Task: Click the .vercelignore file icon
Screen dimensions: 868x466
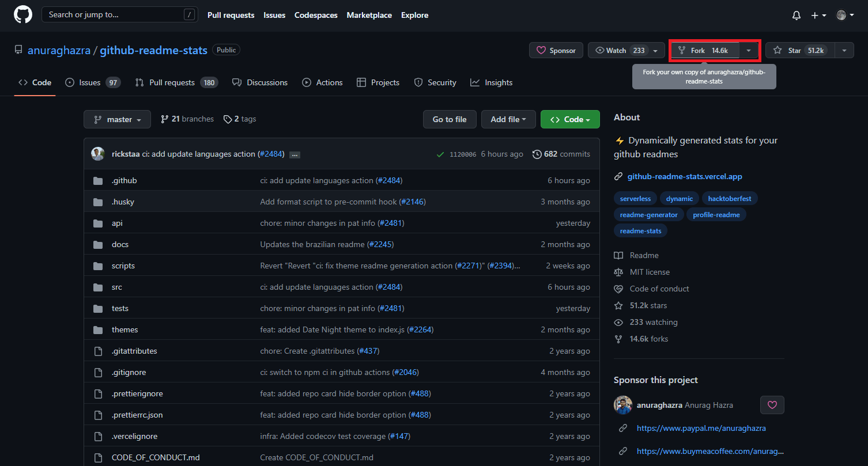Action: click(98, 437)
